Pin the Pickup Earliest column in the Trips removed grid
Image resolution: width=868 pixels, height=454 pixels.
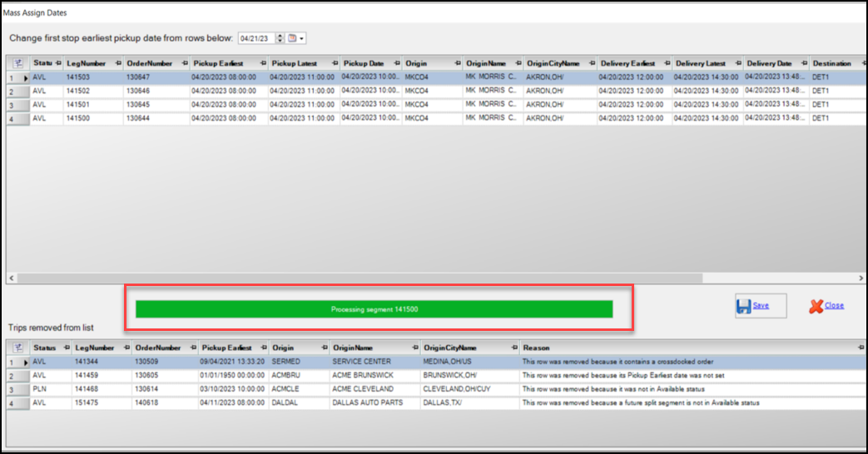[x=264, y=348]
